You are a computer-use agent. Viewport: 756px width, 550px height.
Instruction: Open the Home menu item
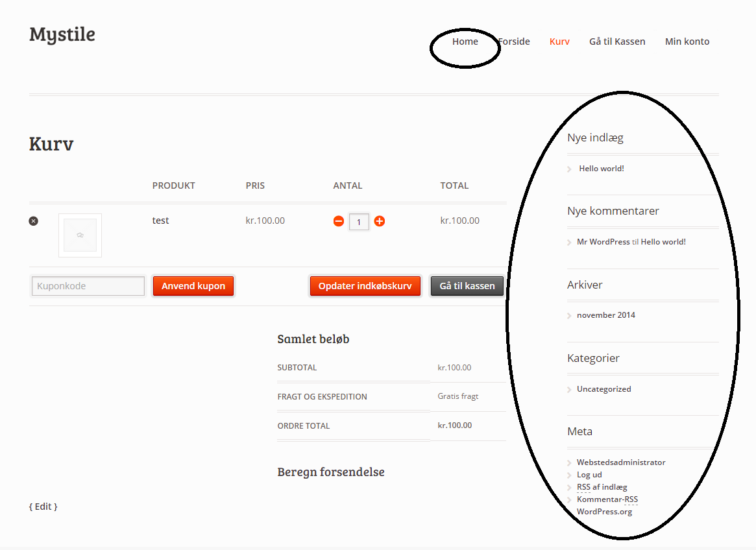click(465, 42)
